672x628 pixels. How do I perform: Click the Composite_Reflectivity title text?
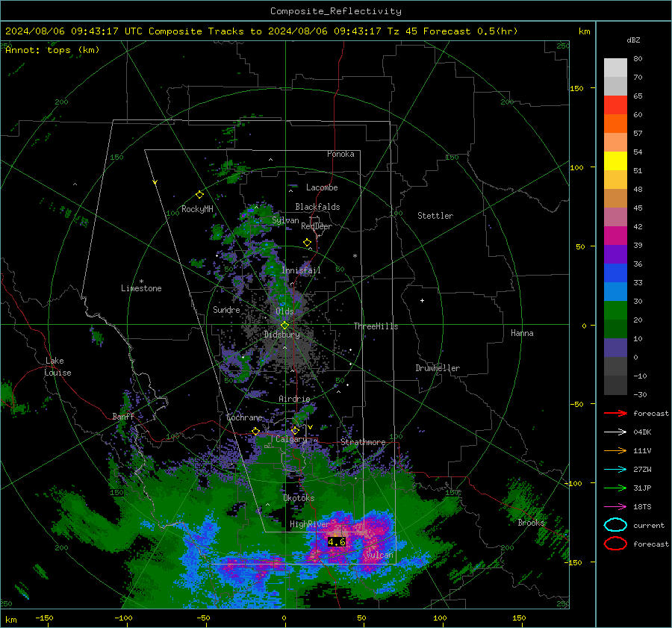pos(335,11)
